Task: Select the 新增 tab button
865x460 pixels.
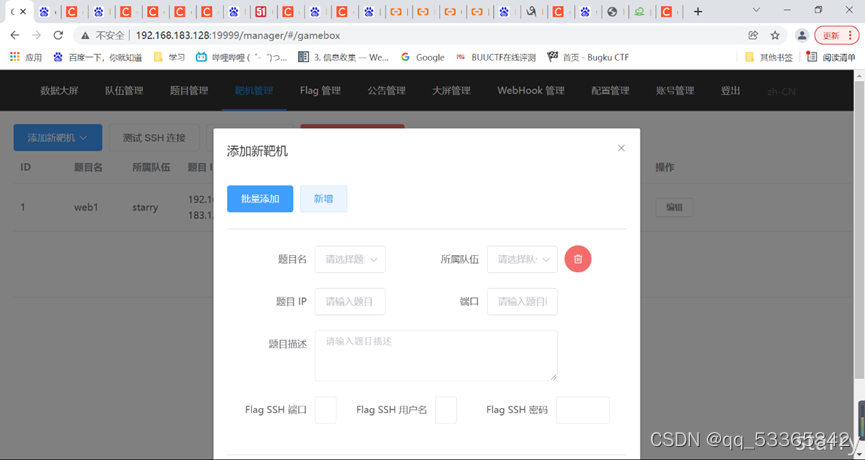Action: coord(323,199)
